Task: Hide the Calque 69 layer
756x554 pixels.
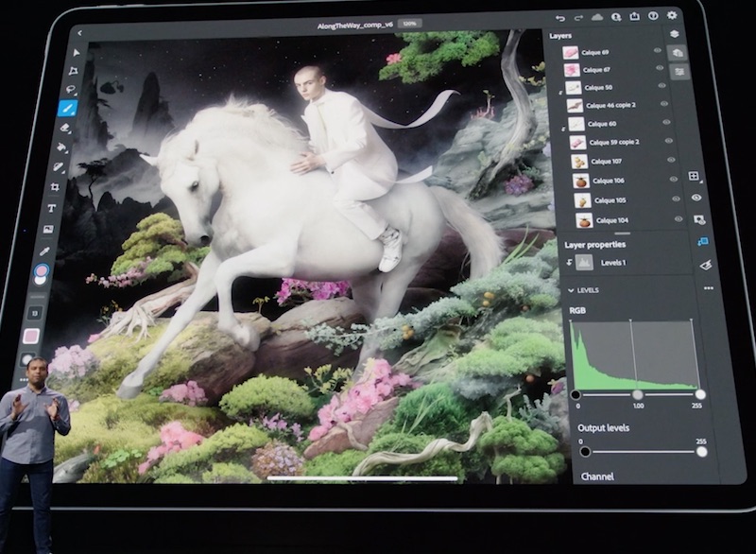Action: point(657,50)
